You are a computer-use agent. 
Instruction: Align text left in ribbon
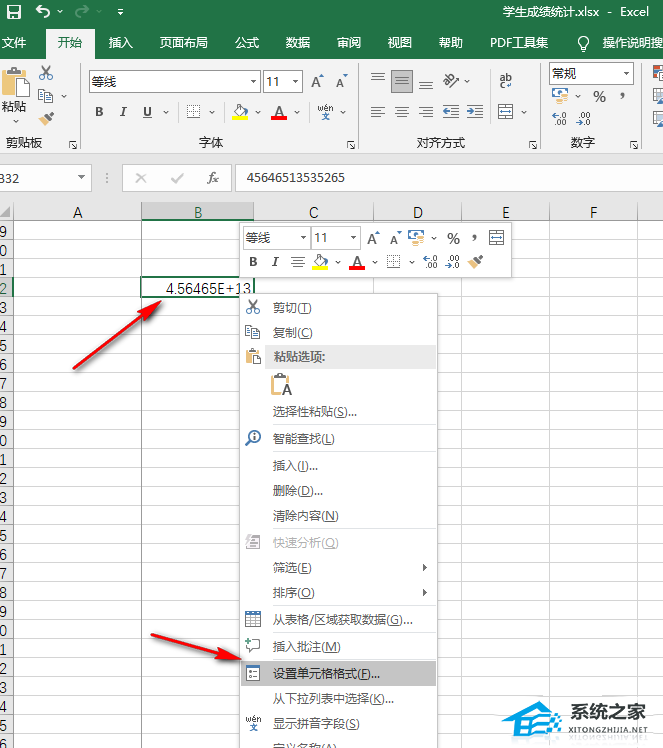378,112
